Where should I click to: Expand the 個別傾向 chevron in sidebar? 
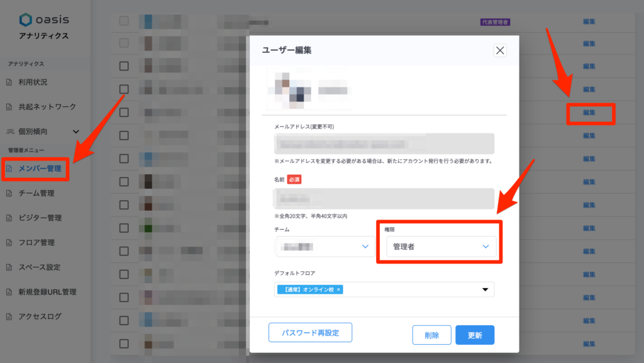pyautogui.click(x=76, y=131)
